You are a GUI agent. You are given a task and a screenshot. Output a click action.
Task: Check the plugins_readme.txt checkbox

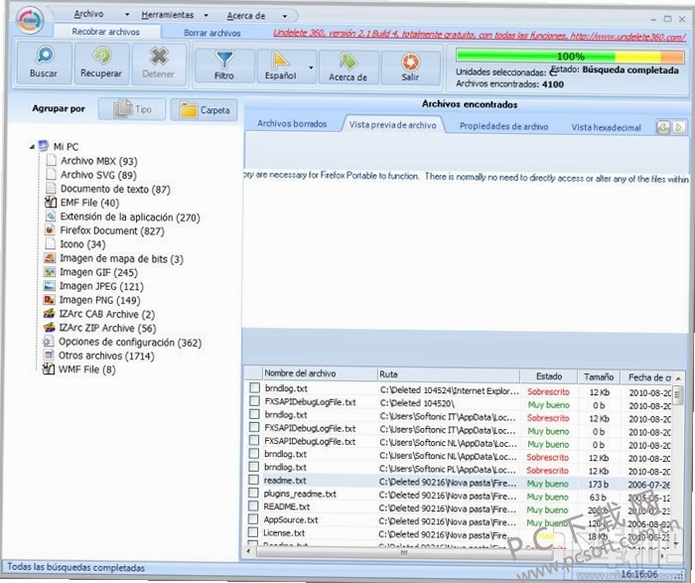pos(254,493)
